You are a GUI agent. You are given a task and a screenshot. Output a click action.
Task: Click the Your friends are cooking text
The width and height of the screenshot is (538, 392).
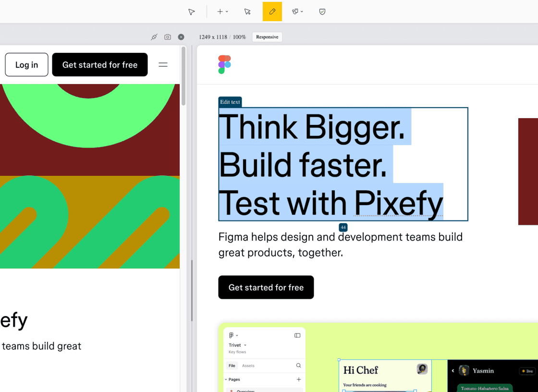pyautogui.click(x=365, y=385)
